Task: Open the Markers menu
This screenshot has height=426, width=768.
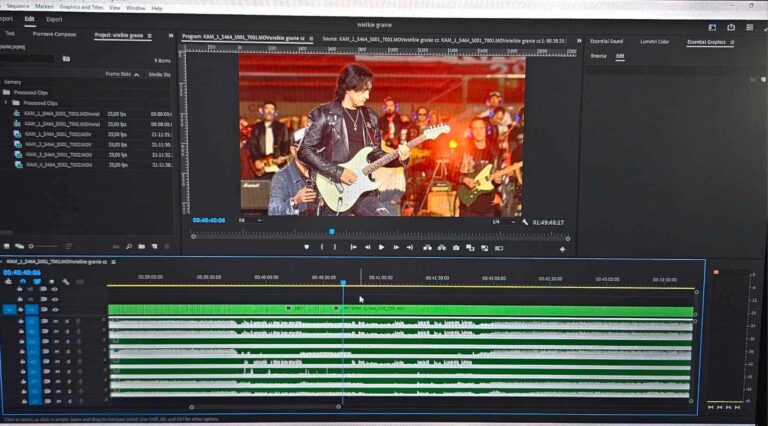Action: click(x=45, y=7)
